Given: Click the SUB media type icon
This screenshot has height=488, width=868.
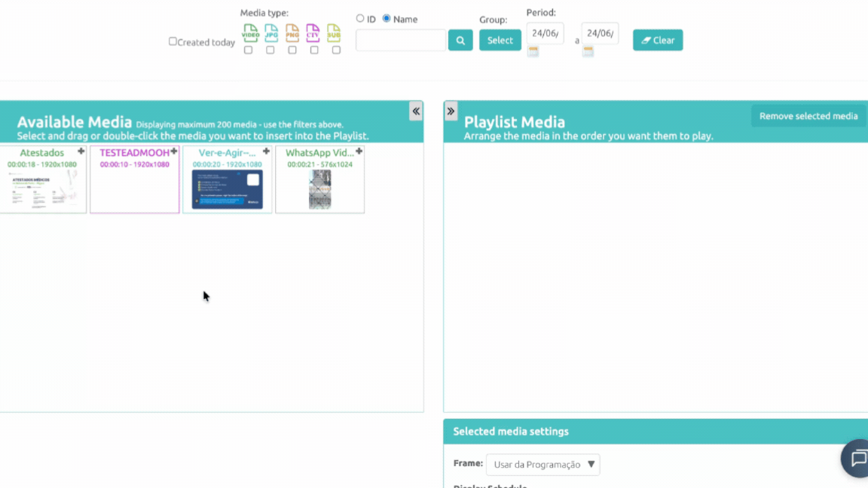Looking at the screenshot, I should (x=334, y=32).
